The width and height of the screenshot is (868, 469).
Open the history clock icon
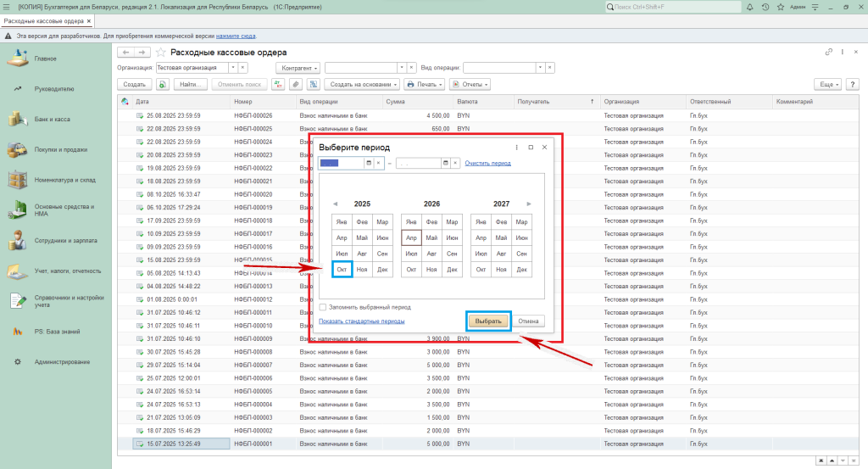pyautogui.click(x=765, y=7)
